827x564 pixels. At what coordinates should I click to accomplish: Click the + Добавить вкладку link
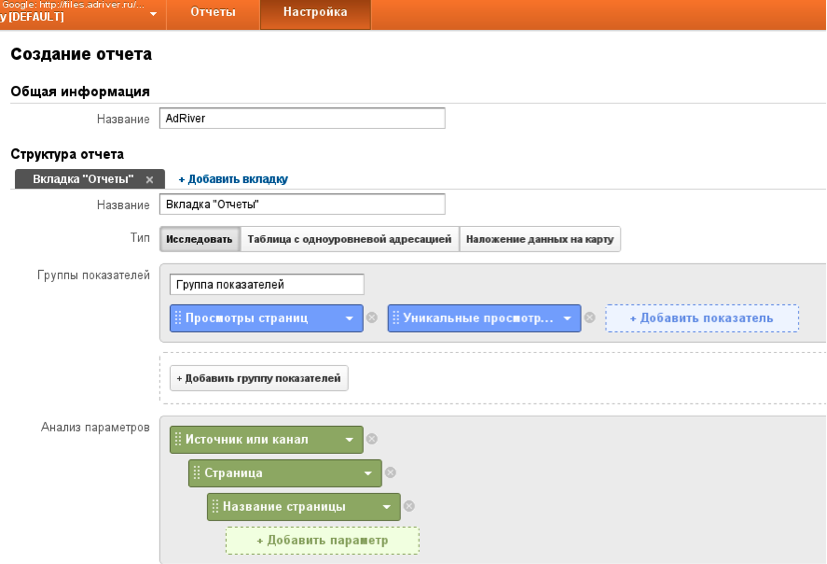tap(233, 179)
